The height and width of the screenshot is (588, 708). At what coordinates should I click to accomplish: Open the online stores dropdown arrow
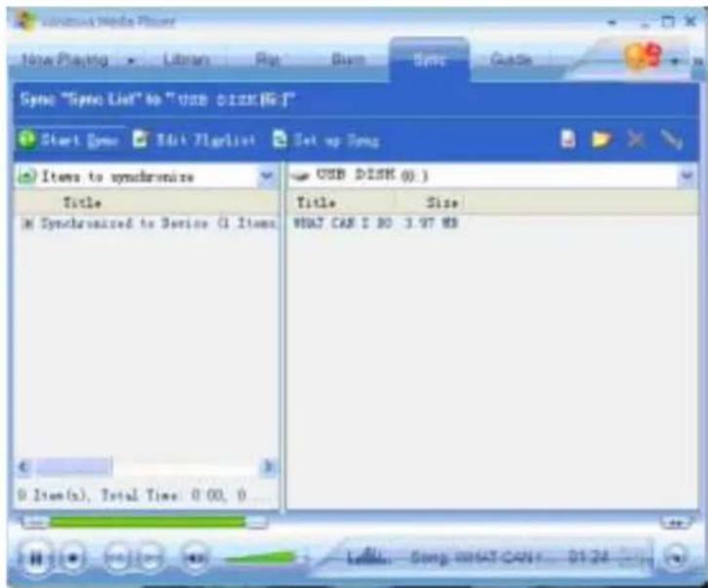click(x=675, y=61)
